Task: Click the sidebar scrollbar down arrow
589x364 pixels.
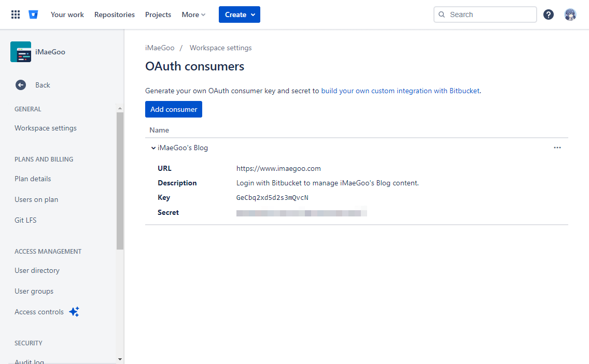Action: coord(120,359)
